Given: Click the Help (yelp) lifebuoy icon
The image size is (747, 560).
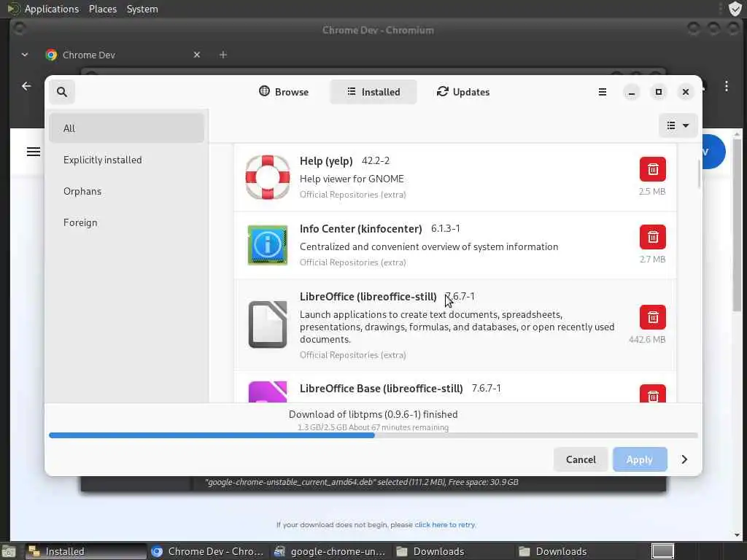Looking at the screenshot, I should (267, 177).
